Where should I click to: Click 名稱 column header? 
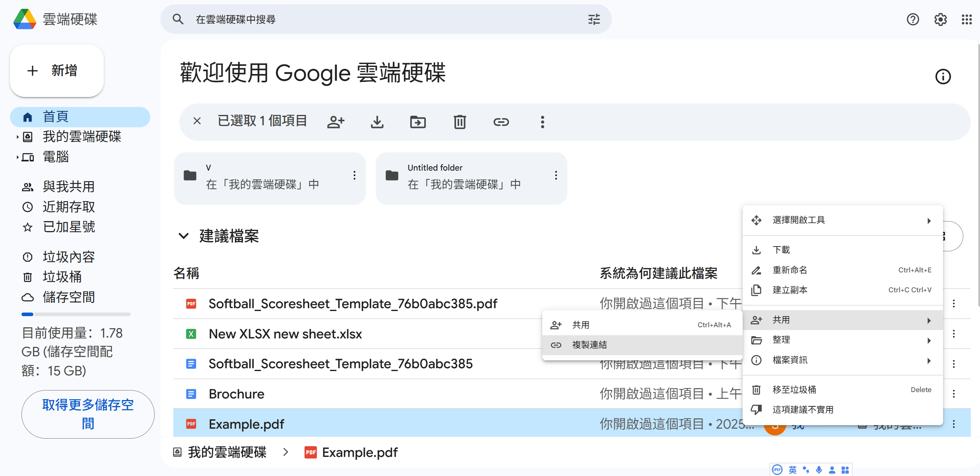(186, 273)
